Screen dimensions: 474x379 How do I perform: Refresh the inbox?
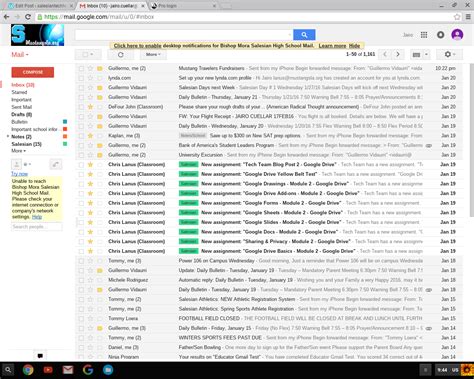pyautogui.click(x=121, y=54)
